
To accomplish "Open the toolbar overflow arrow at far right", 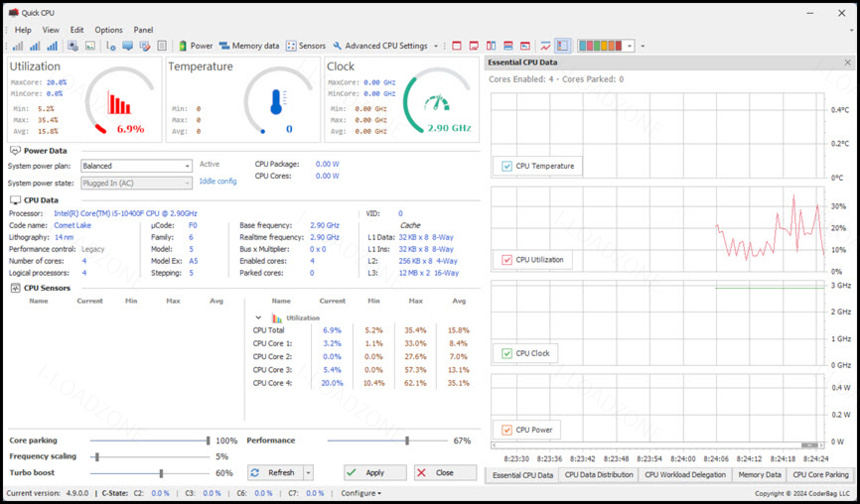I will pos(643,46).
